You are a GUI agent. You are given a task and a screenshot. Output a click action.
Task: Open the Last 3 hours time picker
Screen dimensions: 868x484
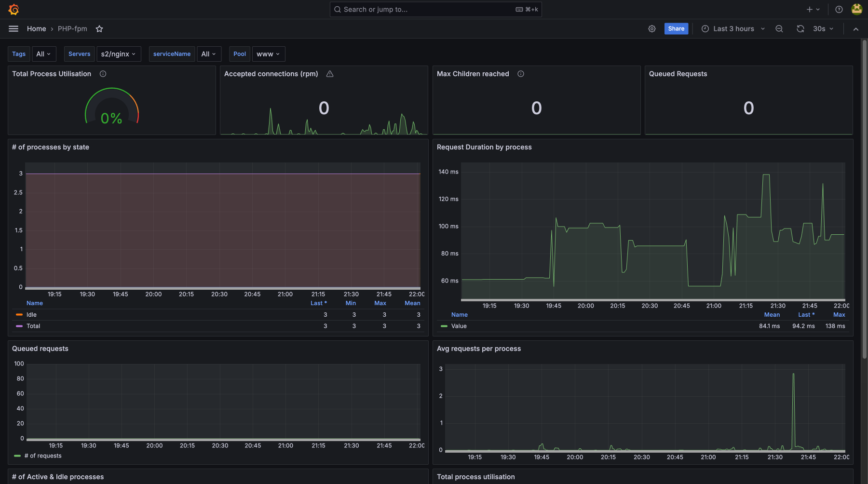(x=733, y=29)
